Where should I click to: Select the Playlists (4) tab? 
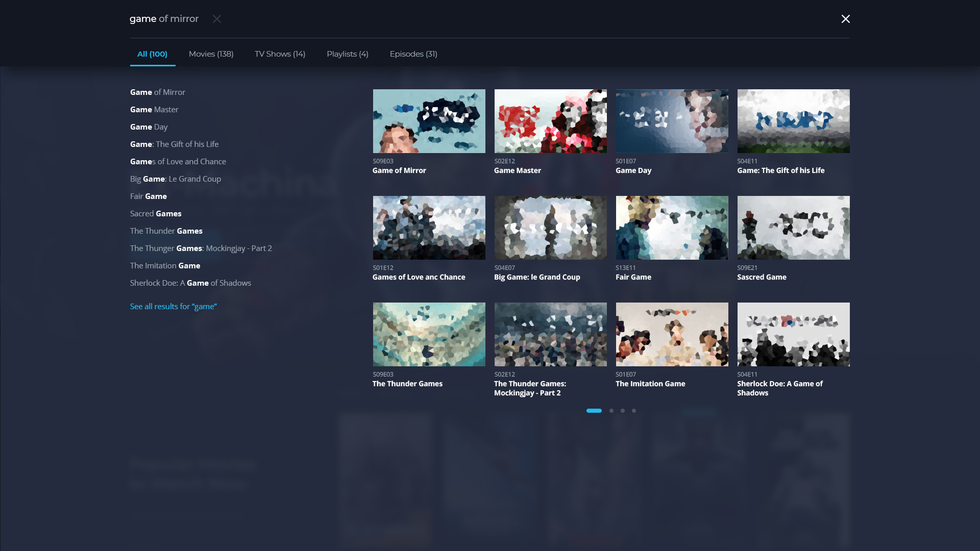tap(347, 54)
